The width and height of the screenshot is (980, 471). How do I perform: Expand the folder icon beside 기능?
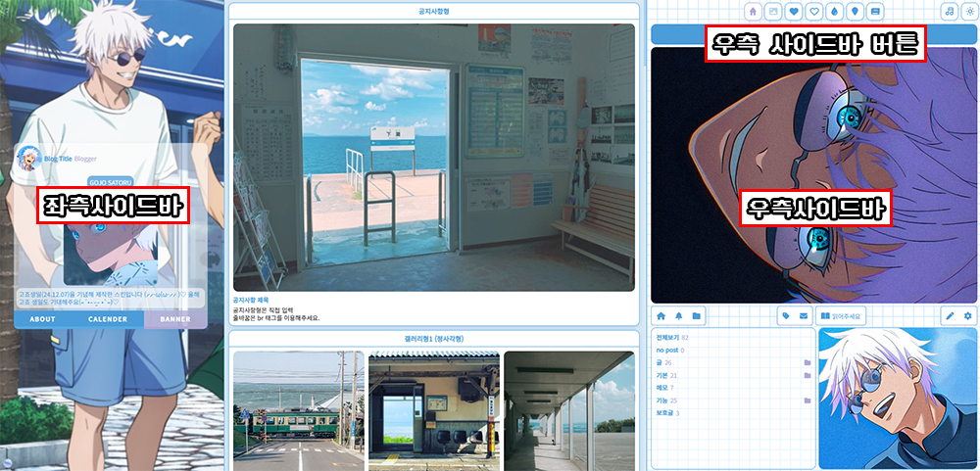tap(807, 400)
